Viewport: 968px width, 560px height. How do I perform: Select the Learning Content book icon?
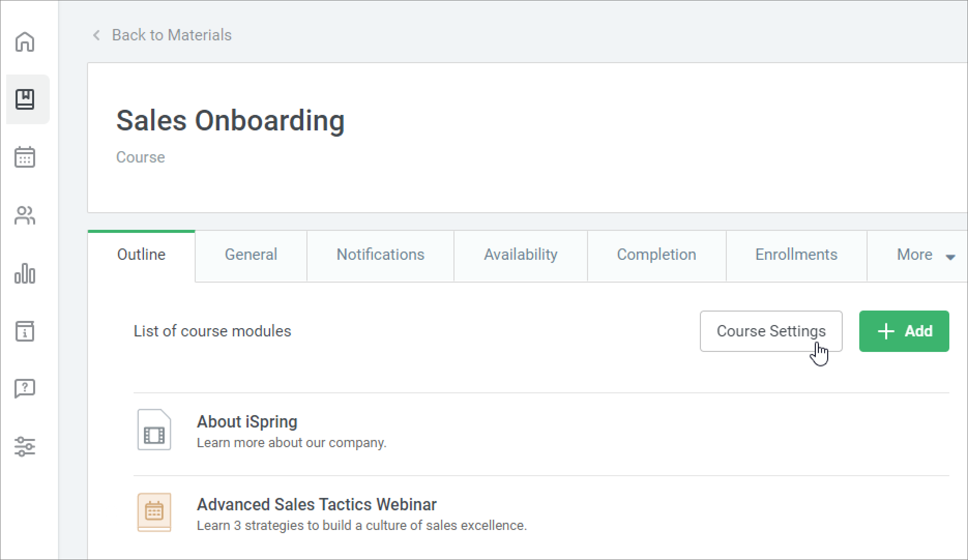(x=25, y=99)
